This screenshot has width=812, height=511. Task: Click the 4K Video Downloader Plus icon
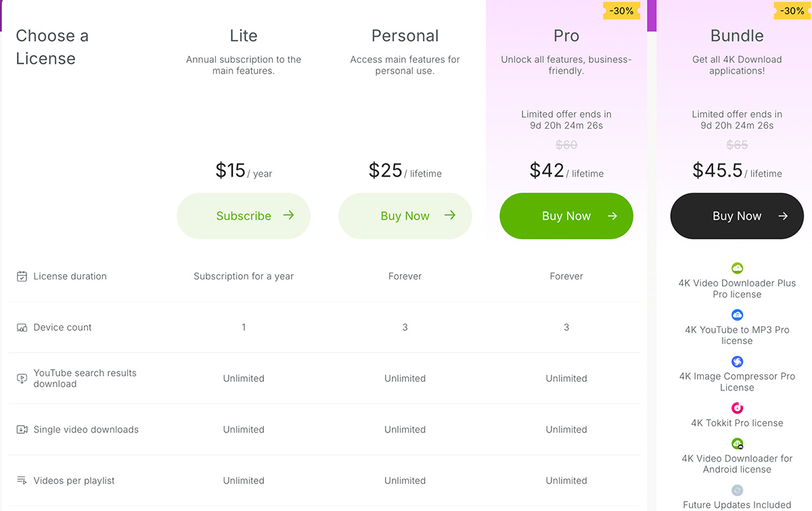(x=737, y=268)
